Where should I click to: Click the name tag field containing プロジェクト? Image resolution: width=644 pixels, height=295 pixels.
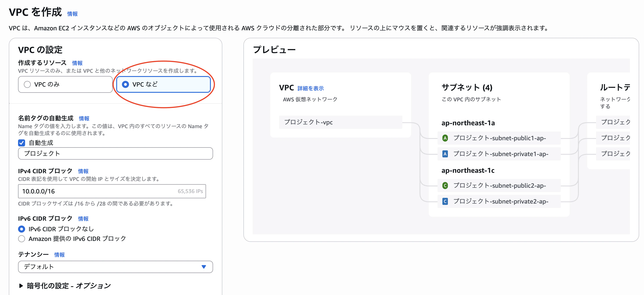116,153
